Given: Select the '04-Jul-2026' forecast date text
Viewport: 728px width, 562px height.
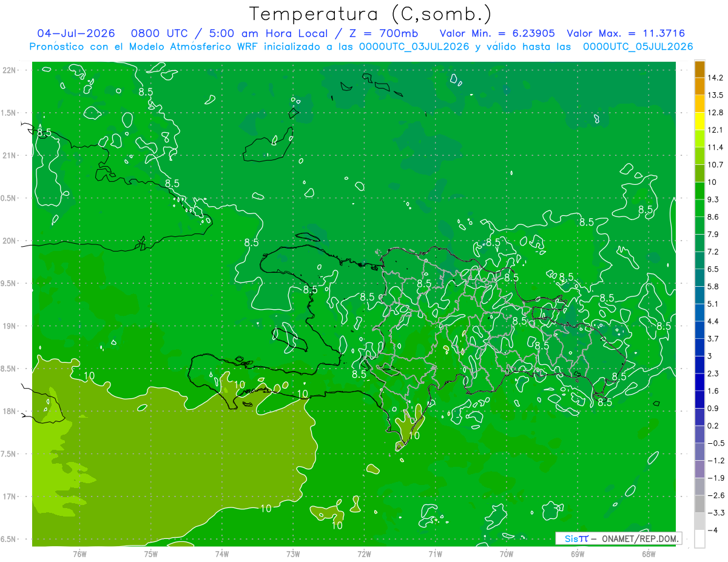Looking at the screenshot, I should click(x=75, y=33).
